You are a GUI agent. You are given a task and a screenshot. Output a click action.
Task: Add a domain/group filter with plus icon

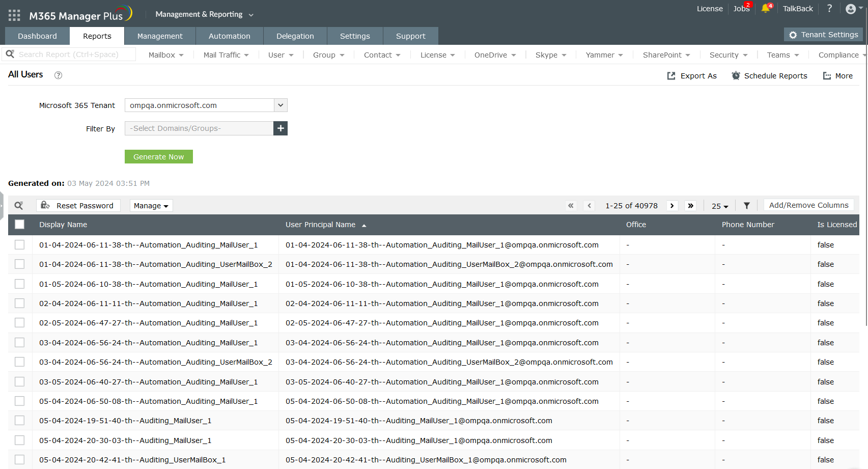point(281,128)
